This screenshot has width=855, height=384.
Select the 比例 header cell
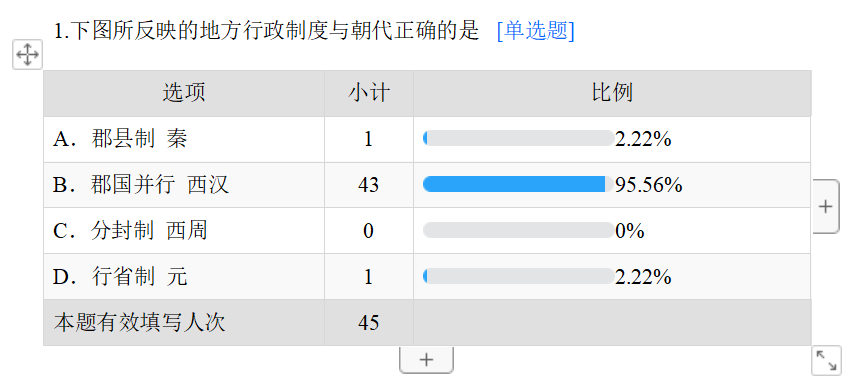tap(612, 93)
